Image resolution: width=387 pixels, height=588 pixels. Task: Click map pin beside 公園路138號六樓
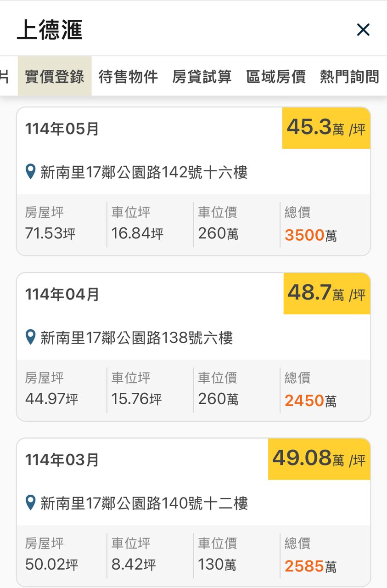(x=31, y=338)
